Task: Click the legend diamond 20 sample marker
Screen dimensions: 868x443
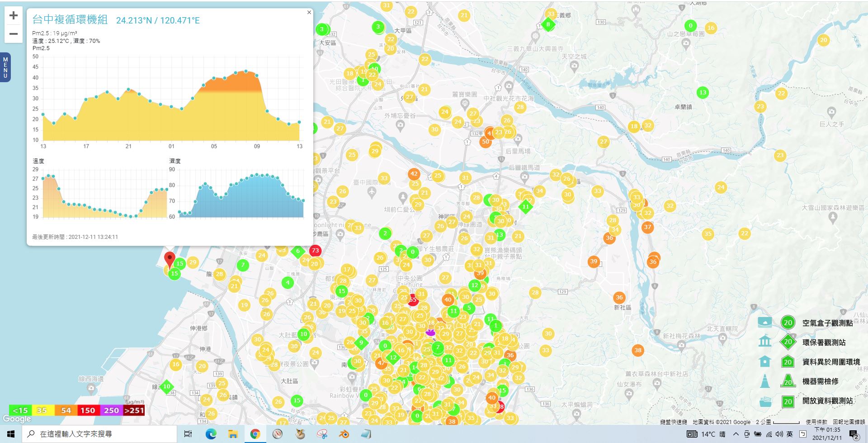Action: click(x=788, y=342)
